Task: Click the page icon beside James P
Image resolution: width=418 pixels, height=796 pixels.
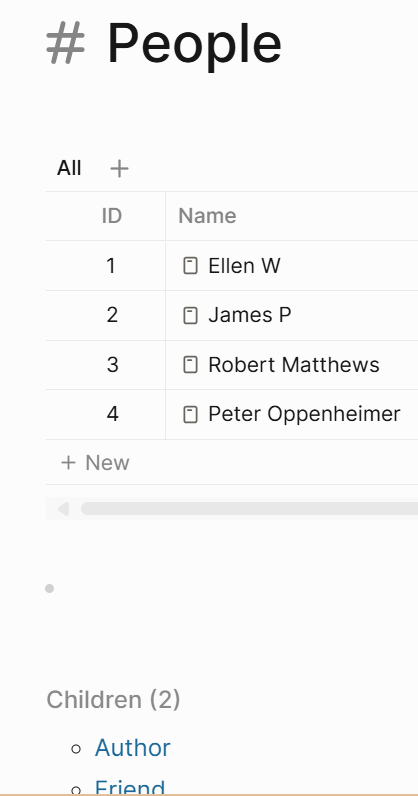Action: pos(190,316)
